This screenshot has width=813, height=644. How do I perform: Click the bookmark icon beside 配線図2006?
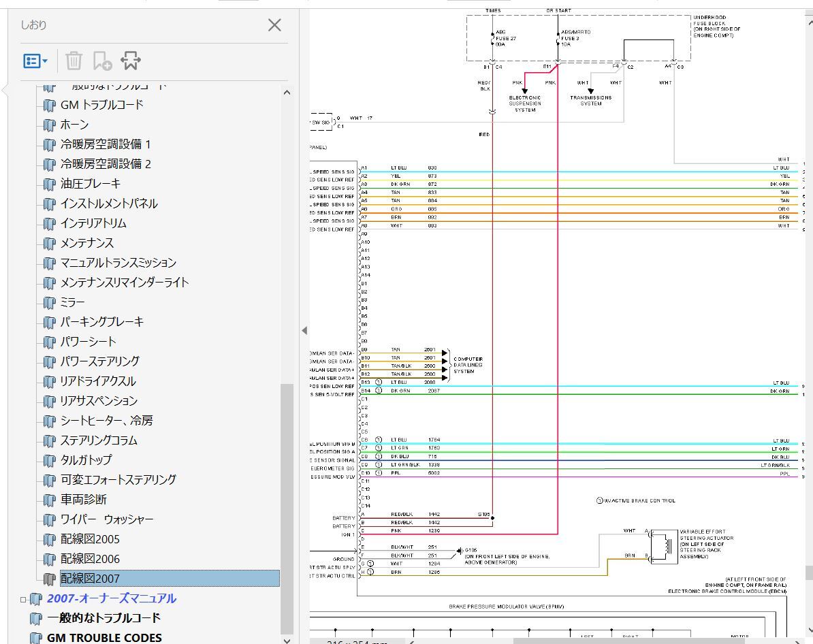(x=49, y=559)
